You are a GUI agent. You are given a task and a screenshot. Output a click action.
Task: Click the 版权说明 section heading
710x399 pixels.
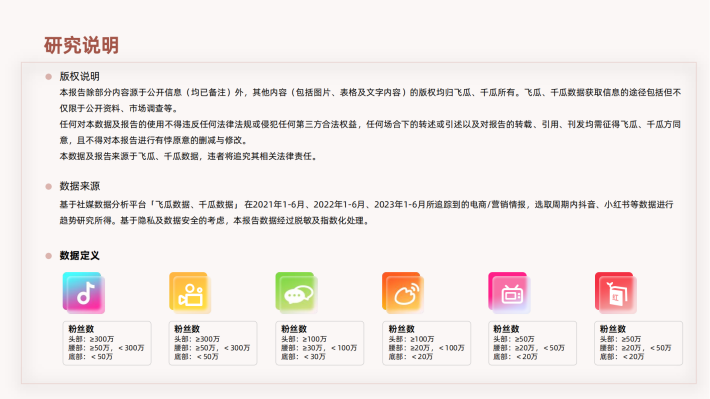(x=80, y=77)
